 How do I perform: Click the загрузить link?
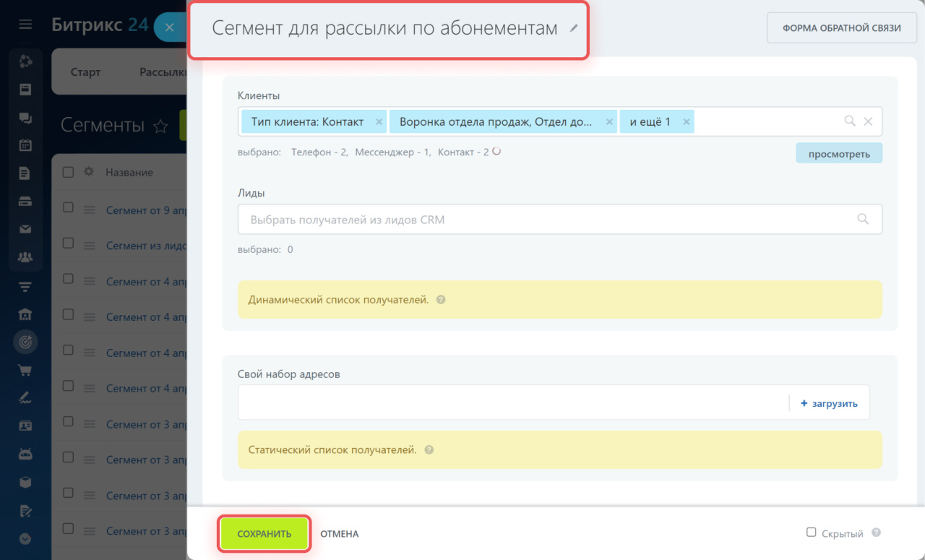point(829,403)
